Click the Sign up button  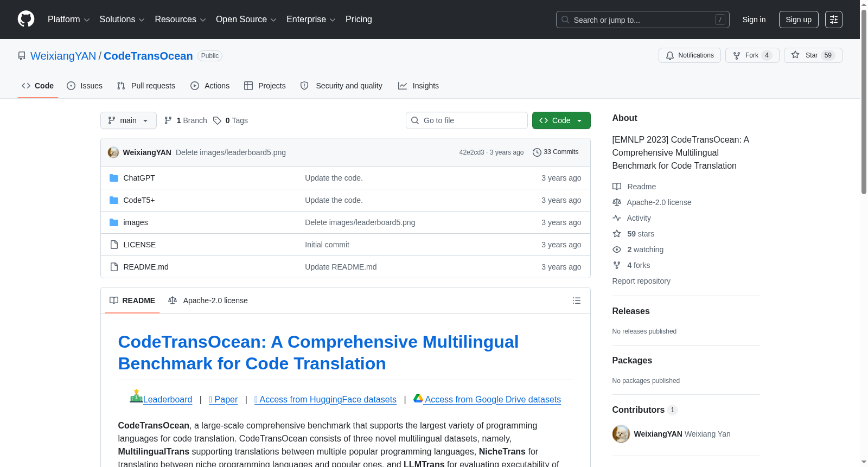coord(799,20)
